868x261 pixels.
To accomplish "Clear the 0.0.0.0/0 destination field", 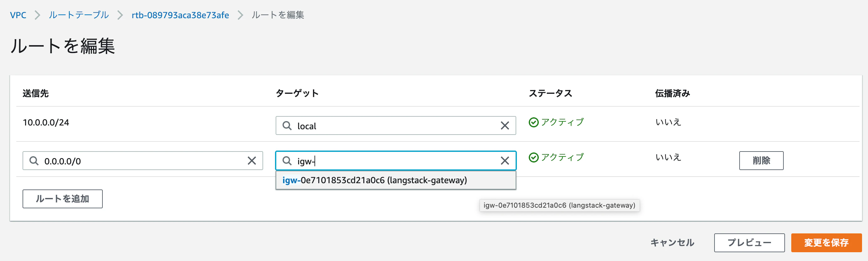I will [x=252, y=161].
